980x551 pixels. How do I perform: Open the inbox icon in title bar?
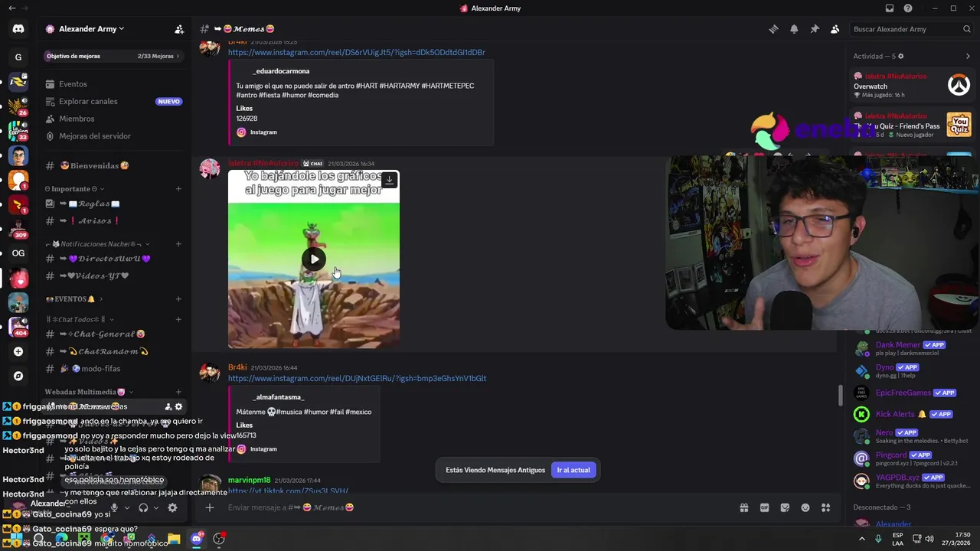tap(890, 8)
